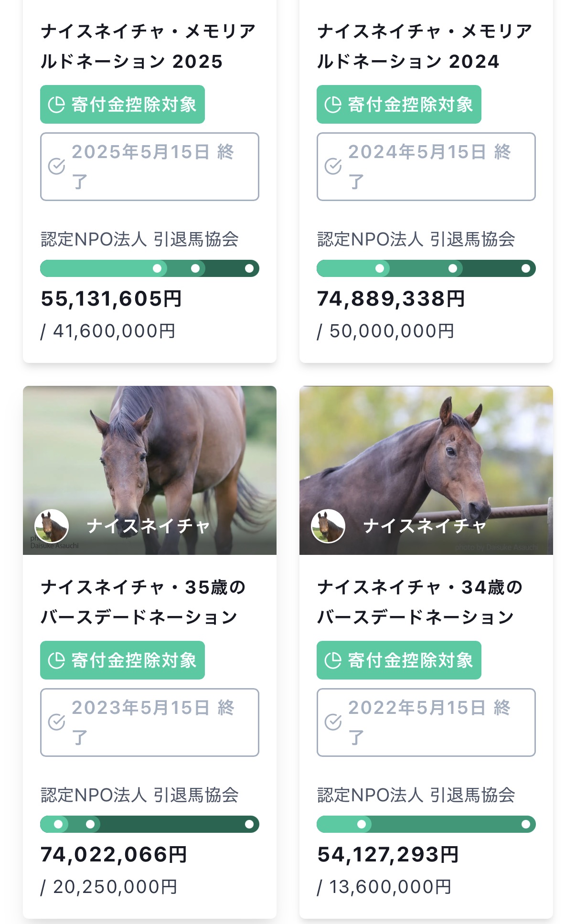Click pie icon on 34歳 birthday donation badge
This screenshot has width=576, height=924.
click(x=333, y=660)
